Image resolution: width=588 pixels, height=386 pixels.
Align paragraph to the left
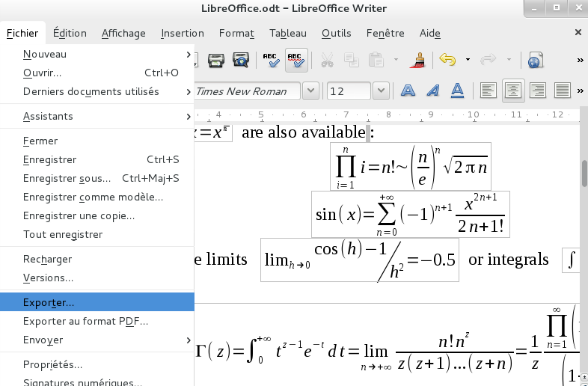489,91
